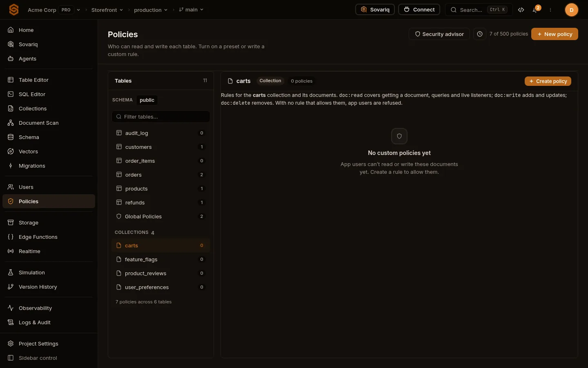This screenshot has height=368, width=588.
Task: Change the public schema selector
Action: [x=147, y=100]
